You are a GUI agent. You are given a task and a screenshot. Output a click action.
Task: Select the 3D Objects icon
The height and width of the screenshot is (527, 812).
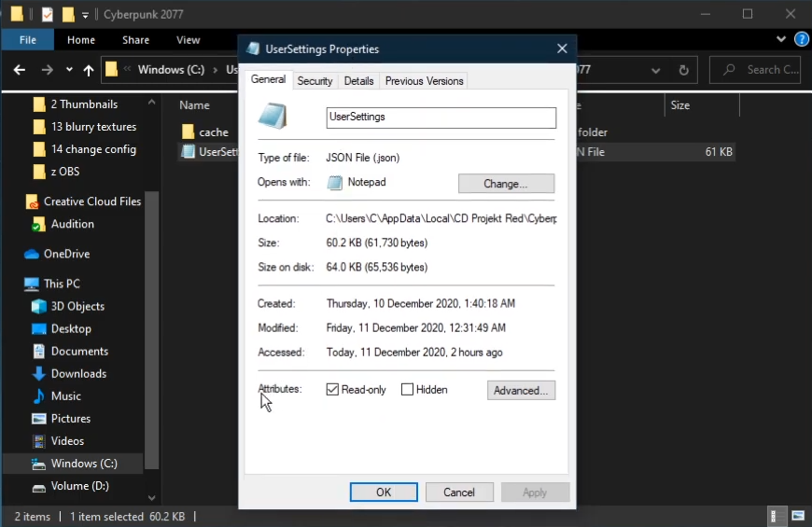39,306
